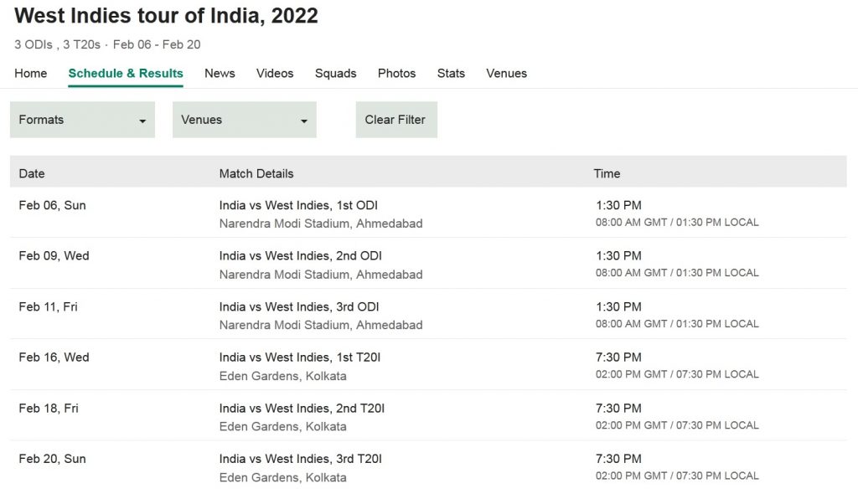Open India vs West Indies 3rd T20I

(301, 459)
